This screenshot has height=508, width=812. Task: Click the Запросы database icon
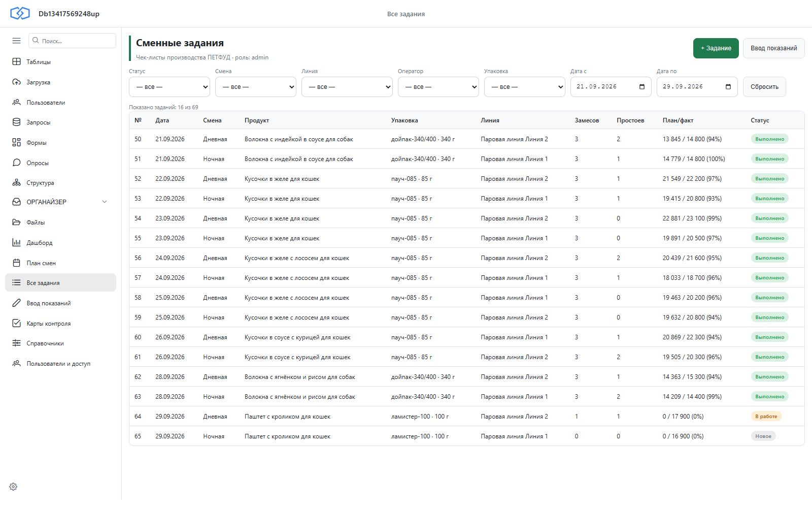click(x=17, y=122)
